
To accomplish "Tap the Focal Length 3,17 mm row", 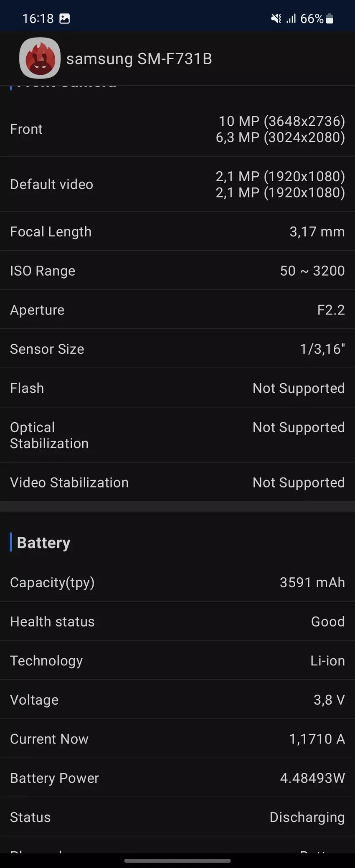I will coord(177,231).
